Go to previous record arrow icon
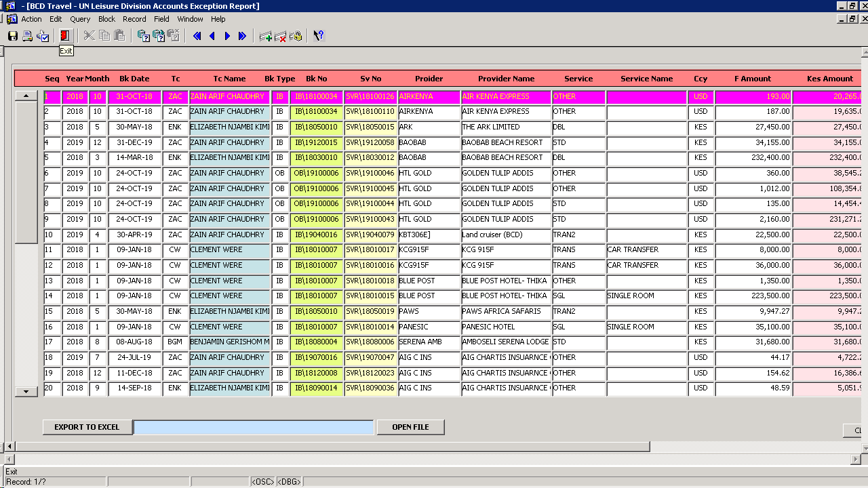Viewport: 868px width, 488px height. tap(212, 36)
